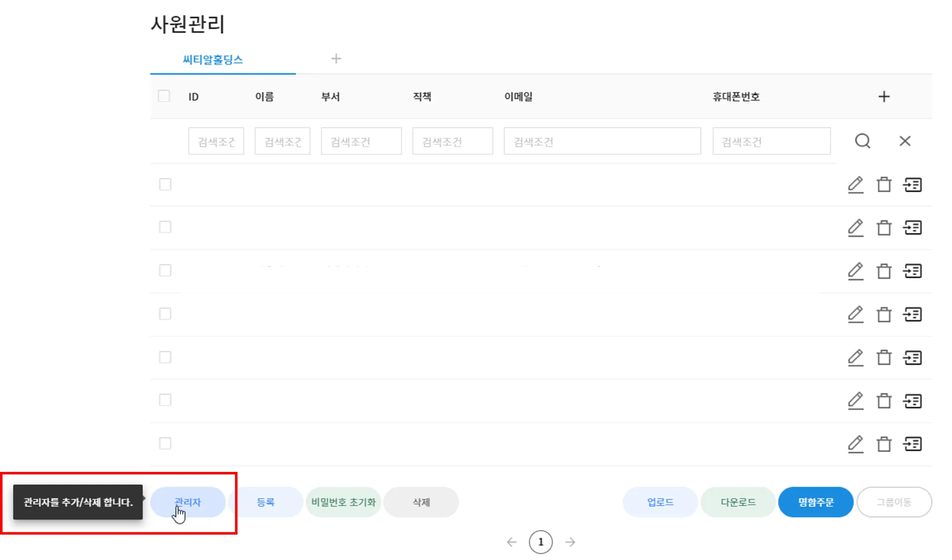Edit the second employee row with pencil icon
The width and height of the screenshot is (952, 560).
(x=855, y=227)
